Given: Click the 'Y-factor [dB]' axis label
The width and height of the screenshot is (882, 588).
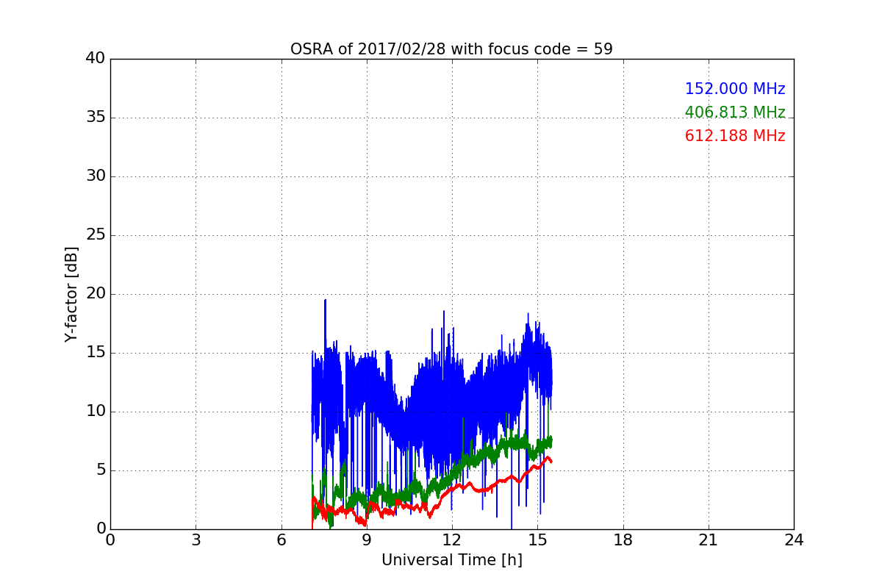Looking at the screenshot, I should tap(71, 294).
